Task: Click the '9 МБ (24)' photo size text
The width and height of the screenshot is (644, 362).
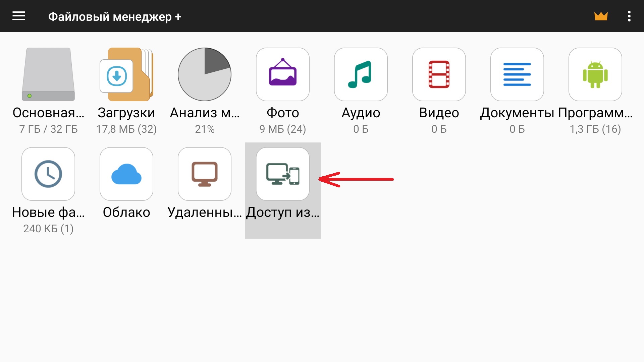Action: pos(283,129)
